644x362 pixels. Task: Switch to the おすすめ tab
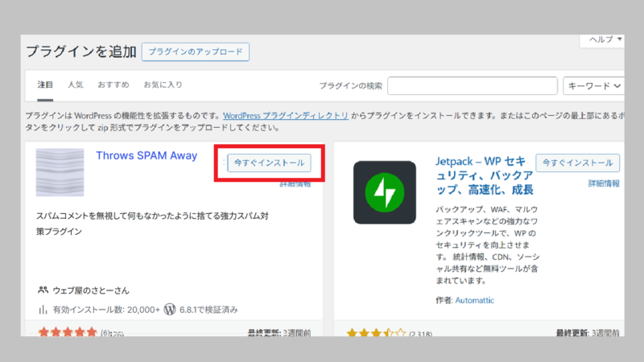click(114, 85)
